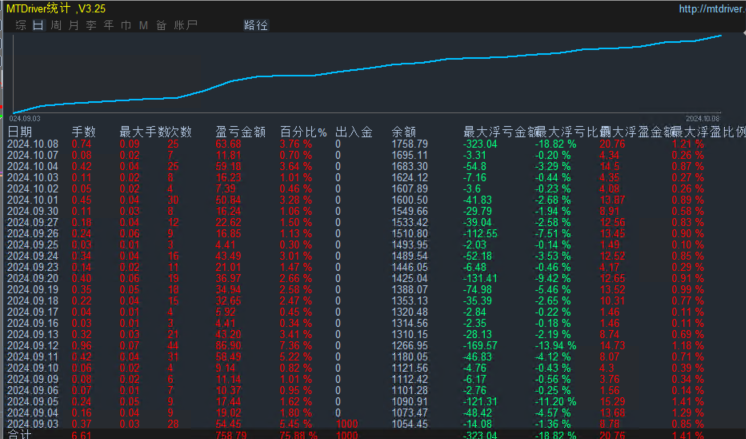Select the 币 currency tab
This screenshot has width=746, height=439.
tap(126, 25)
